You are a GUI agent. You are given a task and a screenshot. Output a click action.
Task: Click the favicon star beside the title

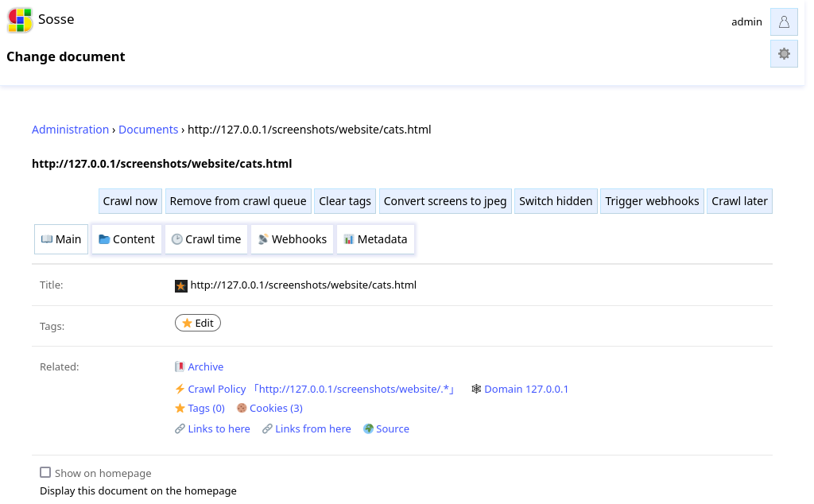point(181,286)
